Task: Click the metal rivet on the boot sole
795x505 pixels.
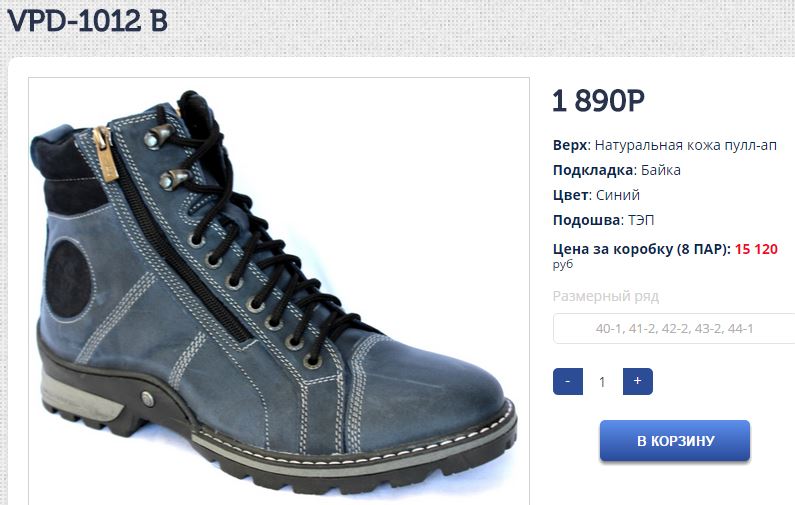Action: (x=148, y=399)
